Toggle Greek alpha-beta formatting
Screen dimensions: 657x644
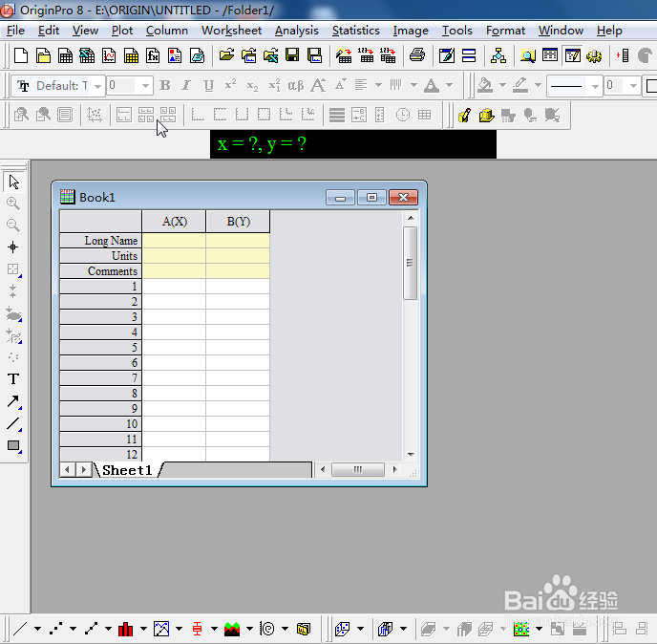[x=296, y=86]
